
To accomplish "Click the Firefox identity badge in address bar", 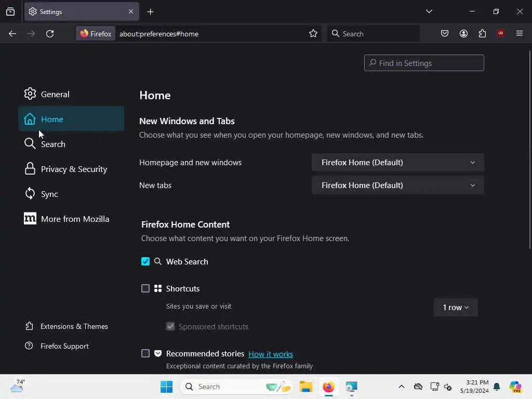I will click(x=96, y=34).
